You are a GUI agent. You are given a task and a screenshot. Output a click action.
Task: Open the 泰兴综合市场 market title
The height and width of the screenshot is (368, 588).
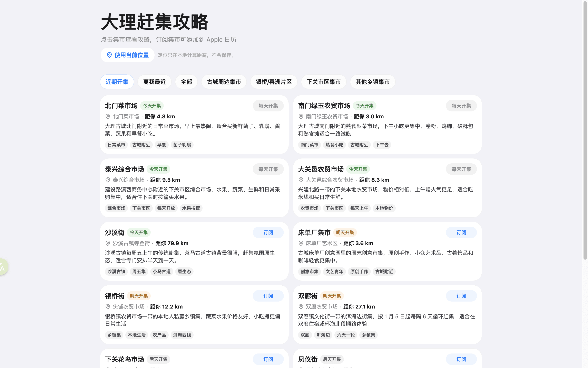tap(124, 169)
